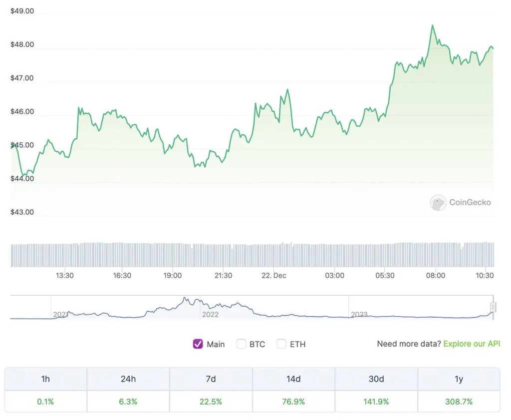Enable the ETH comparison checkbox
This screenshot has width=511, height=420.
point(281,344)
